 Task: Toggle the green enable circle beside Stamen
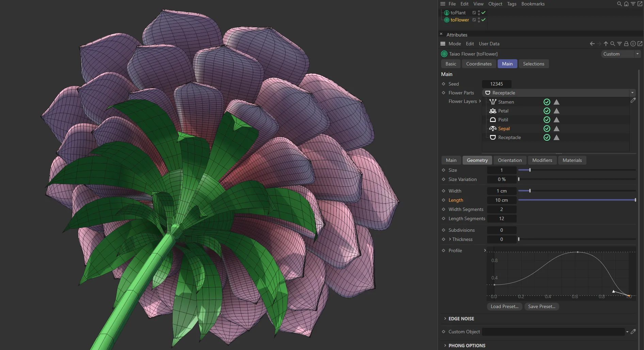click(x=547, y=102)
